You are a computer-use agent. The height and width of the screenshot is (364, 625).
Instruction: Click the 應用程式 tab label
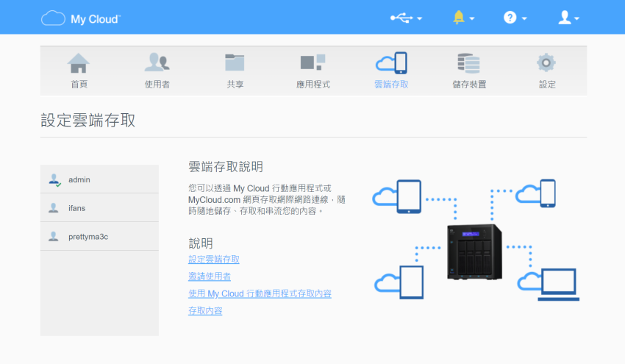coord(313,84)
